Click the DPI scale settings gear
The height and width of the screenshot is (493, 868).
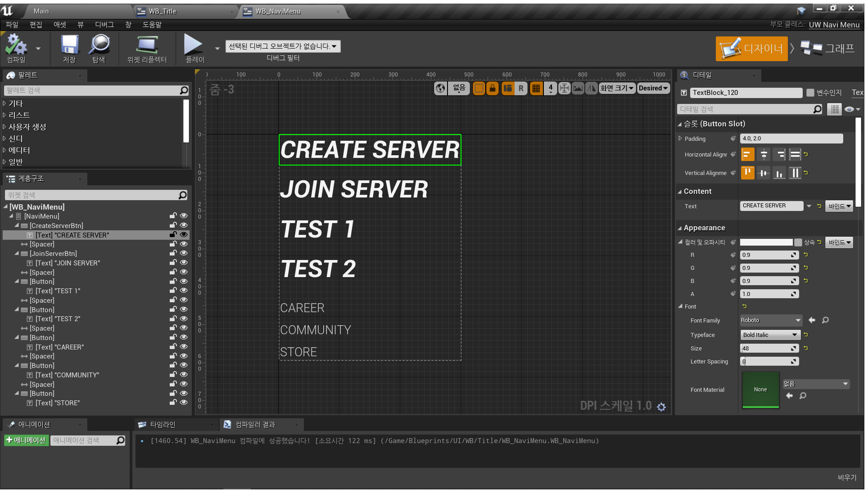pos(661,407)
